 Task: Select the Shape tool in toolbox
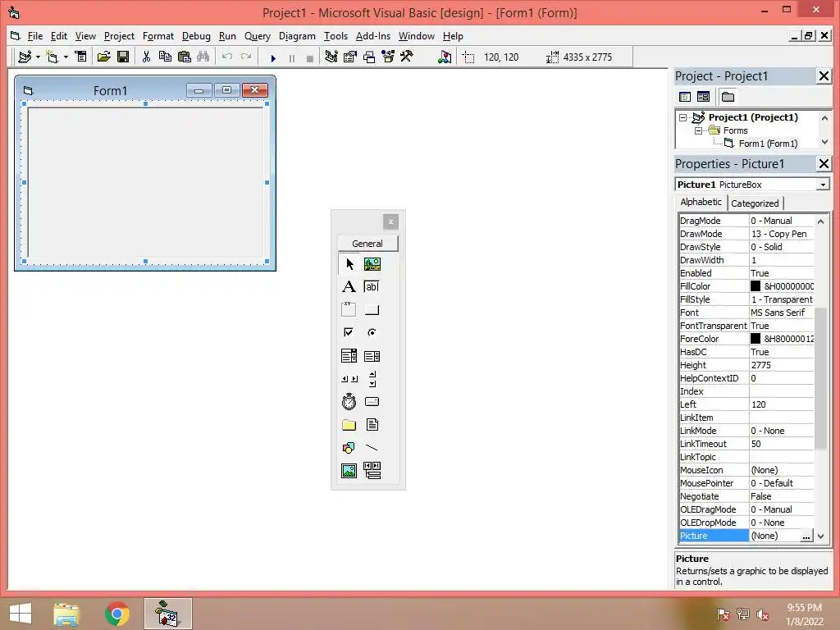[349, 448]
